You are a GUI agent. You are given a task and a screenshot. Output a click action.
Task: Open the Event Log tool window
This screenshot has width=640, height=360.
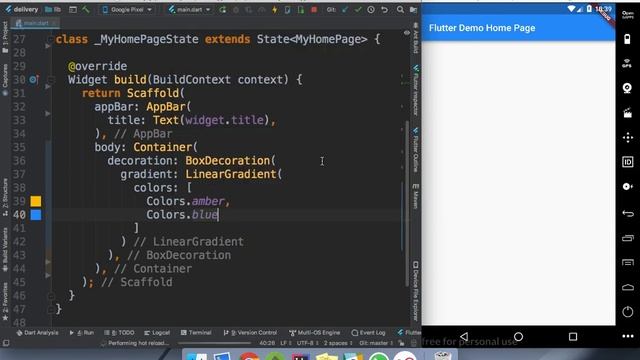click(x=368, y=333)
